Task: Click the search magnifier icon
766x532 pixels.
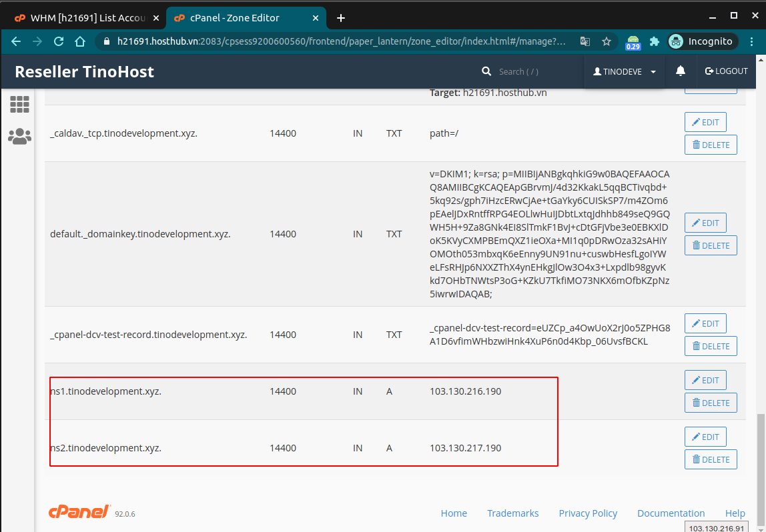Action: [486, 71]
